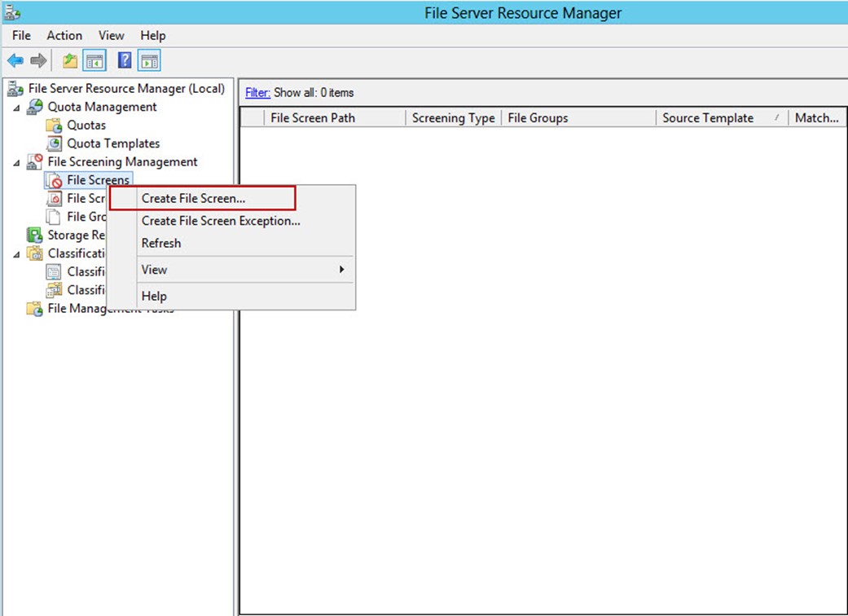Collapse the Quota Management tree node
Screen dimensions: 848x616
coord(17,108)
